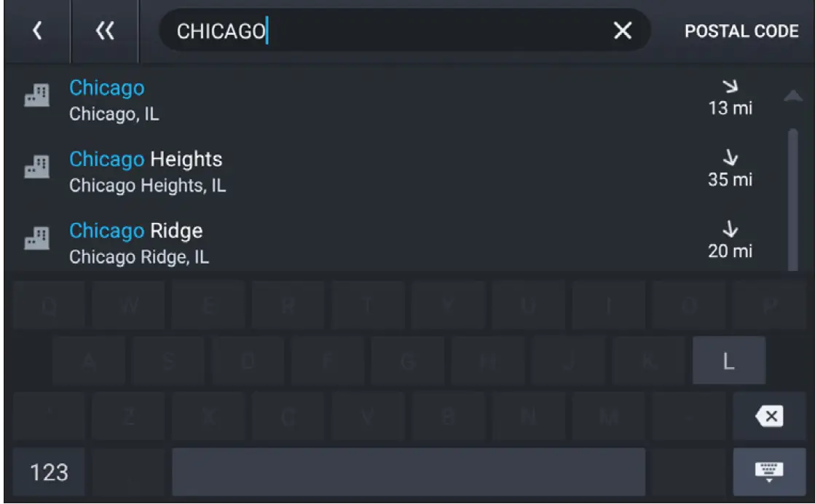Switch to POSTAL CODE search
This screenshot has width=815, height=504.
(x=741, y=31)
